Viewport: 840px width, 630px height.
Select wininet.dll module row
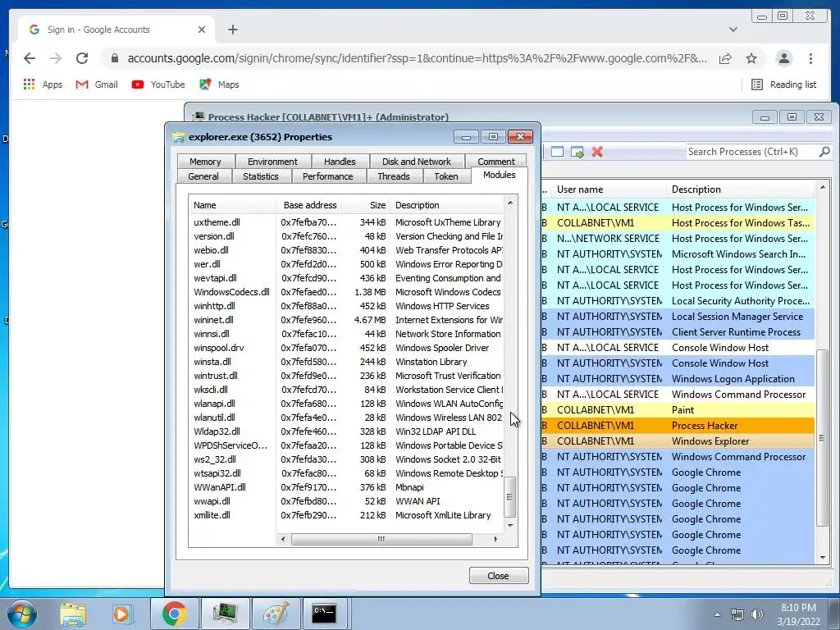pos(346,320)
